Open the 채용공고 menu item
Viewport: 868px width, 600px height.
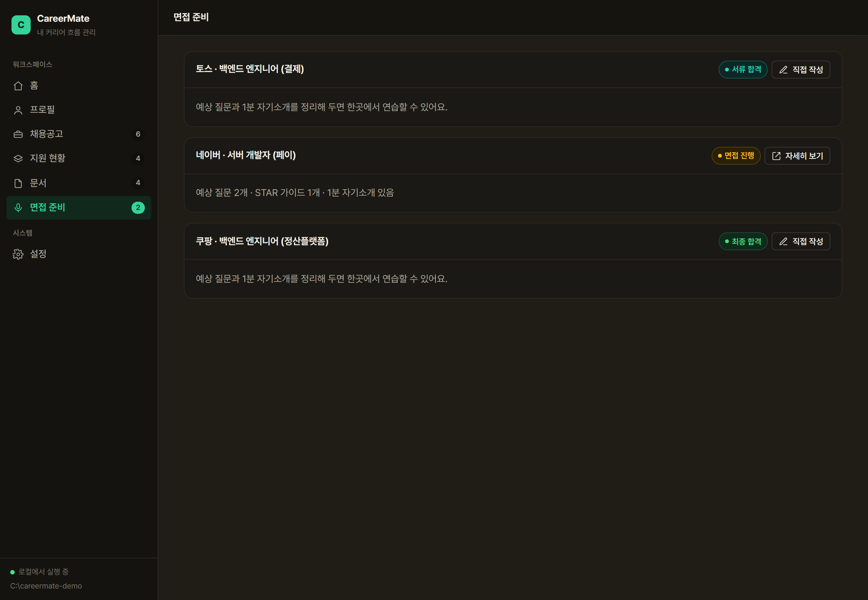(x=79, y=134)
